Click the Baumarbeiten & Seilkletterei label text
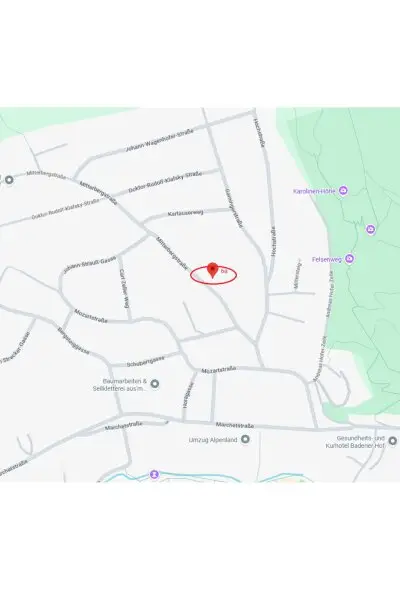The image size is (400, 600). pyautogui.click(x=120, y=385)
